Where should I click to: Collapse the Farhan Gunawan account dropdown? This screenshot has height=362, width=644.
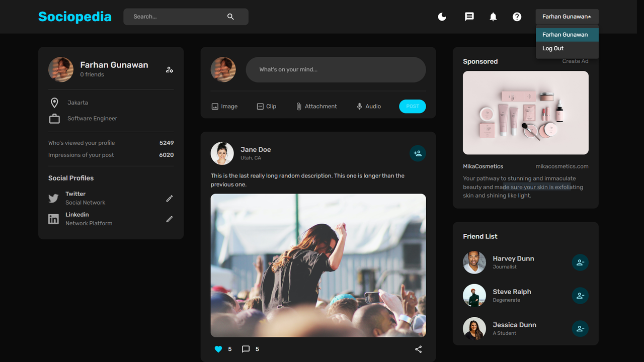567,17
